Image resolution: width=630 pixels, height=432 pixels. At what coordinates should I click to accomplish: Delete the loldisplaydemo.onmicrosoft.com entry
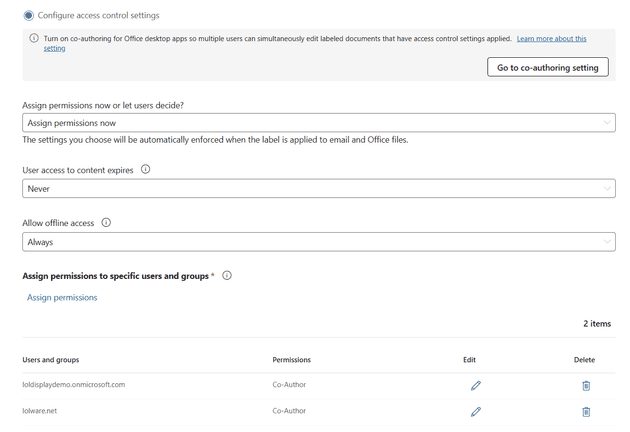(x=586, y=386)
